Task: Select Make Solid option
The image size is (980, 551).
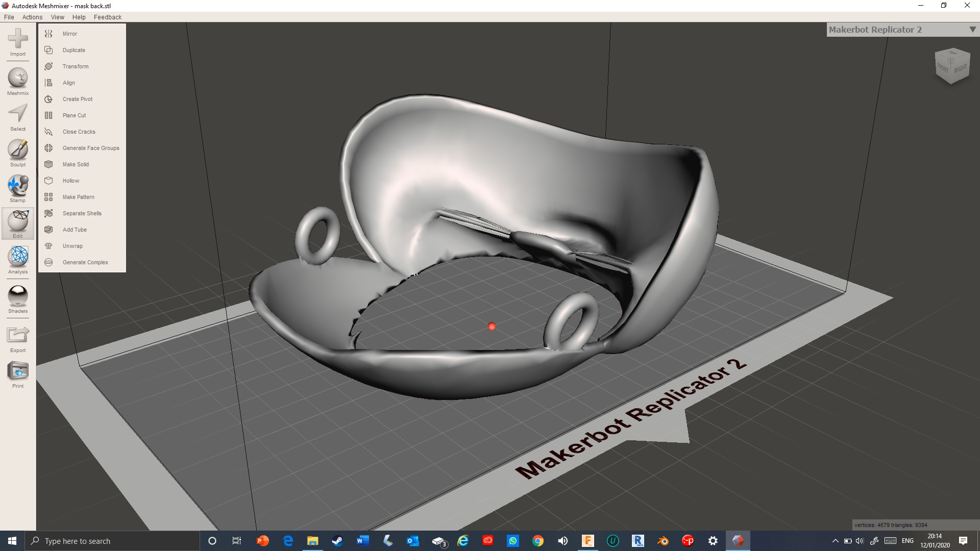Action: point(76,164)
